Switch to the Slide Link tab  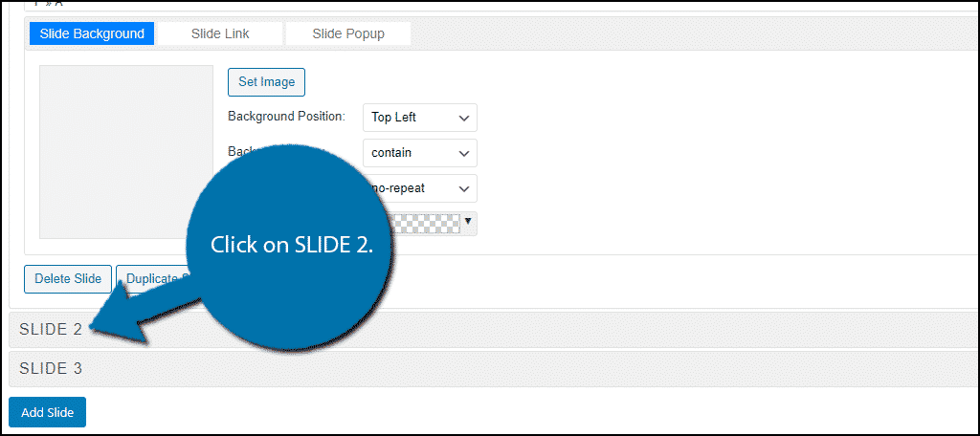(220, 33)
